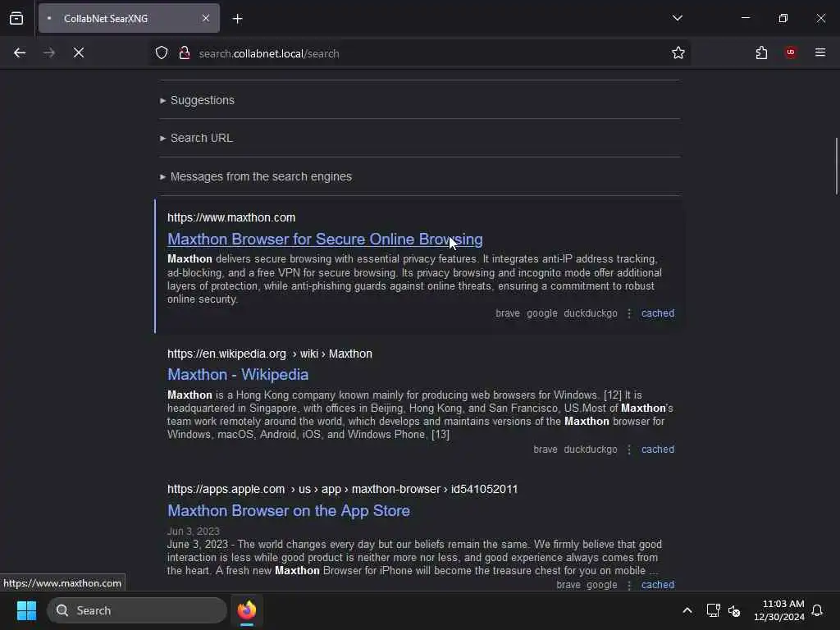Open Windows Start menu

(26, 610)
